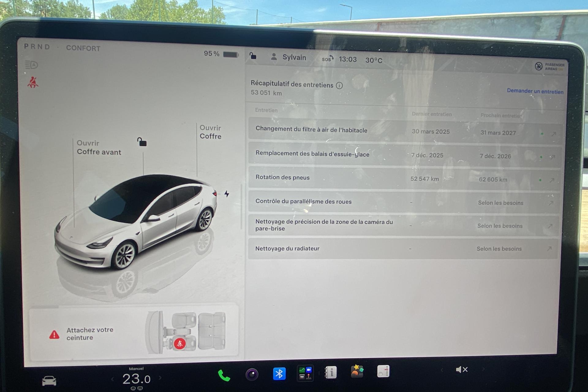
Task: Tap the passenger airbag status icon
Action: 549,66
